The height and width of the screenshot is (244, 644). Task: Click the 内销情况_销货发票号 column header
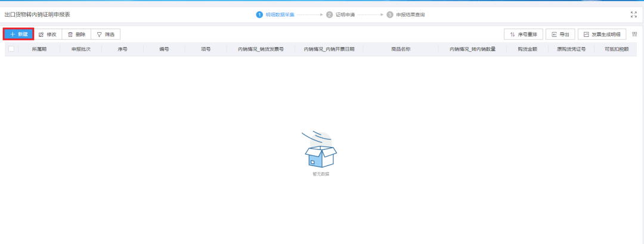pyautogui.click(x=261, y=49)
